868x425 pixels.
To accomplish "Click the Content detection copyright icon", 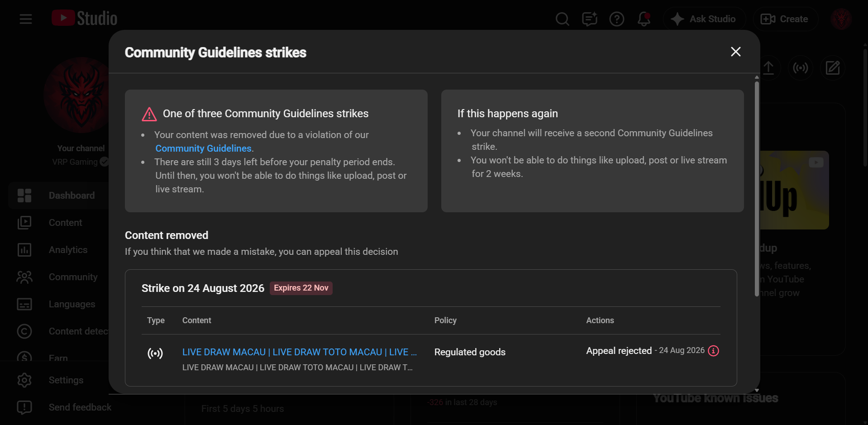I will click(24, 331).
